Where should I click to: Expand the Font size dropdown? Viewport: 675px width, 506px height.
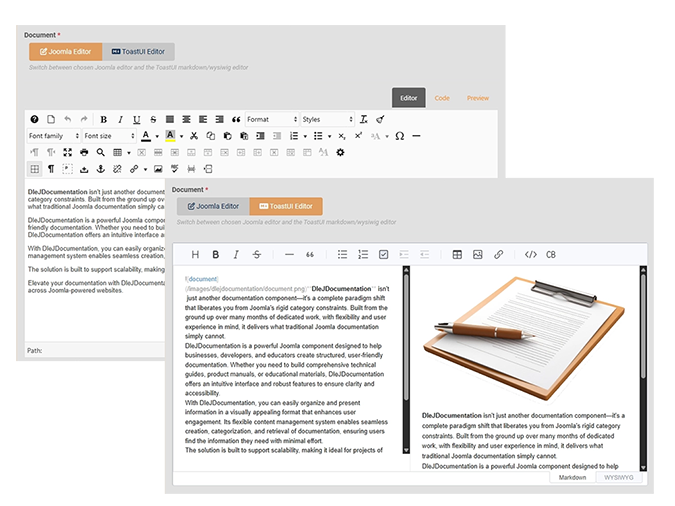coord(108,136)
